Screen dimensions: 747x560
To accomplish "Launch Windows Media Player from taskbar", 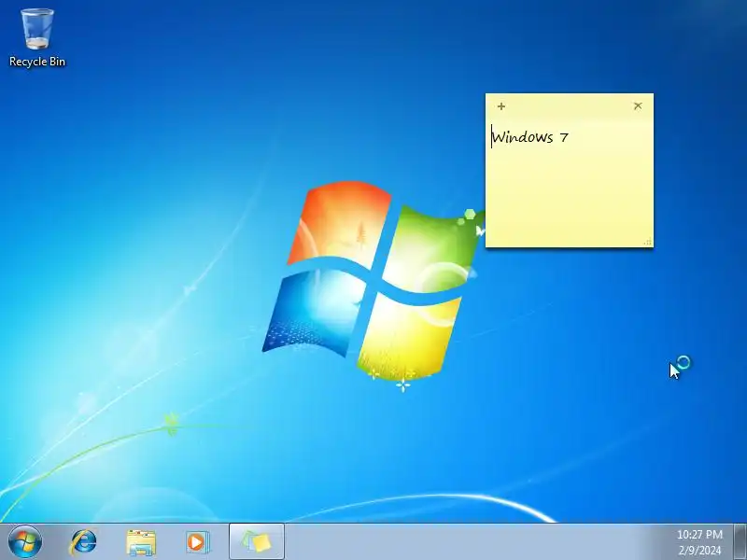I will click(197, 542).
